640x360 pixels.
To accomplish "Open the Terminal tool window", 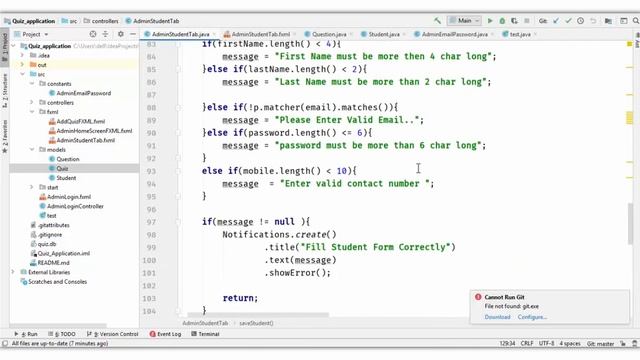I will pos(205,334).
